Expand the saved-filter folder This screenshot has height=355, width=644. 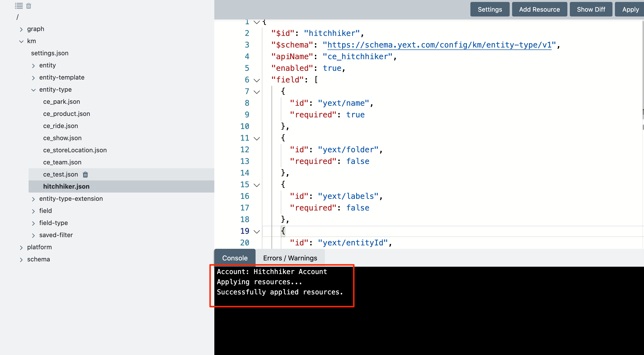33,235
